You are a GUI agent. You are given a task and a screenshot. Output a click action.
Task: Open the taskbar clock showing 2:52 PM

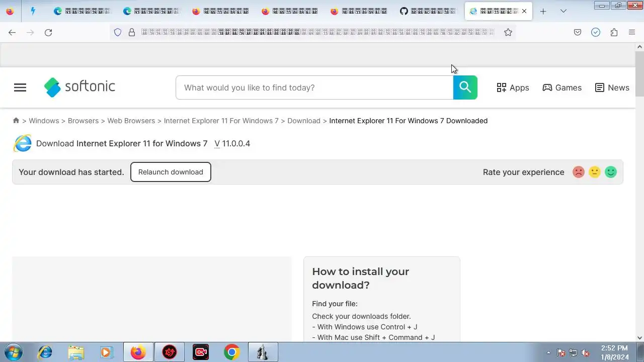coord(614,352)
